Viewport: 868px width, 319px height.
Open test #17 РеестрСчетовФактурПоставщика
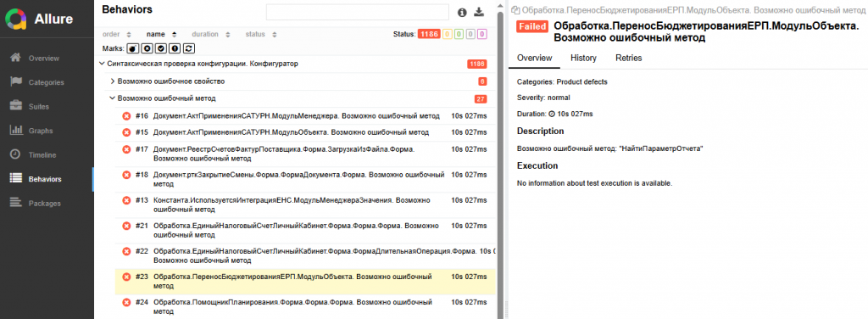click(x=304, y=154)
